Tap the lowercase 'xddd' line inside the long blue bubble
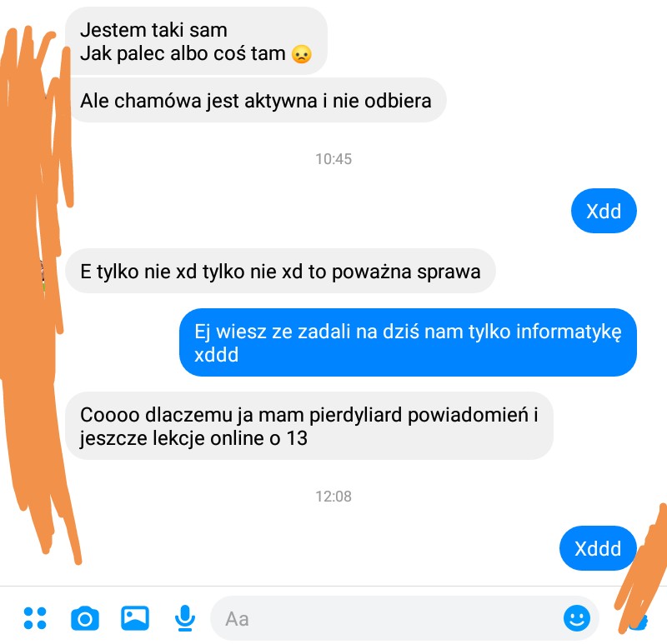The width and height of the screenshot is (667, 644). click(x=216, y=355)
